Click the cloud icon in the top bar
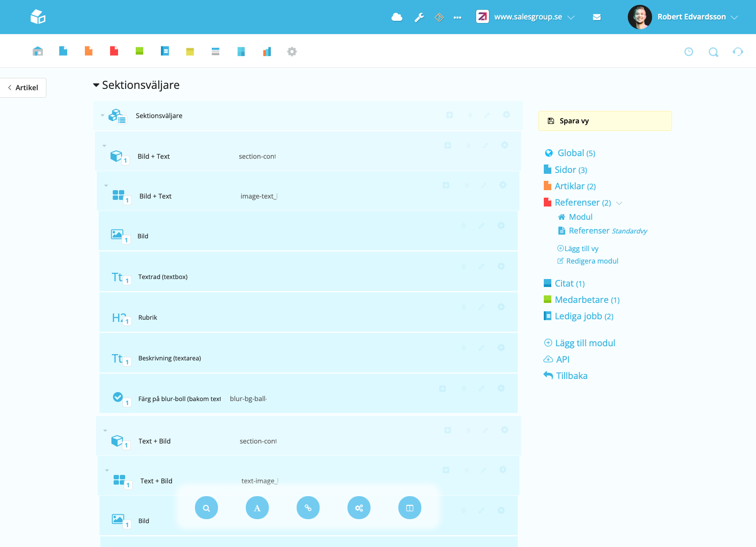This screenshot has width=756, height=547. click(397, 17)
